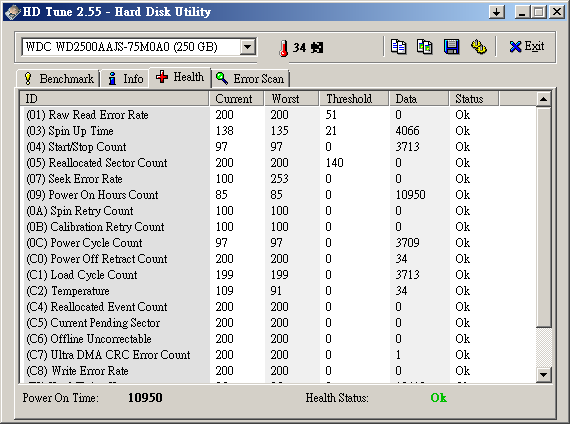Click the Worst value 253
570x424 pixels.
coord(279,179)
